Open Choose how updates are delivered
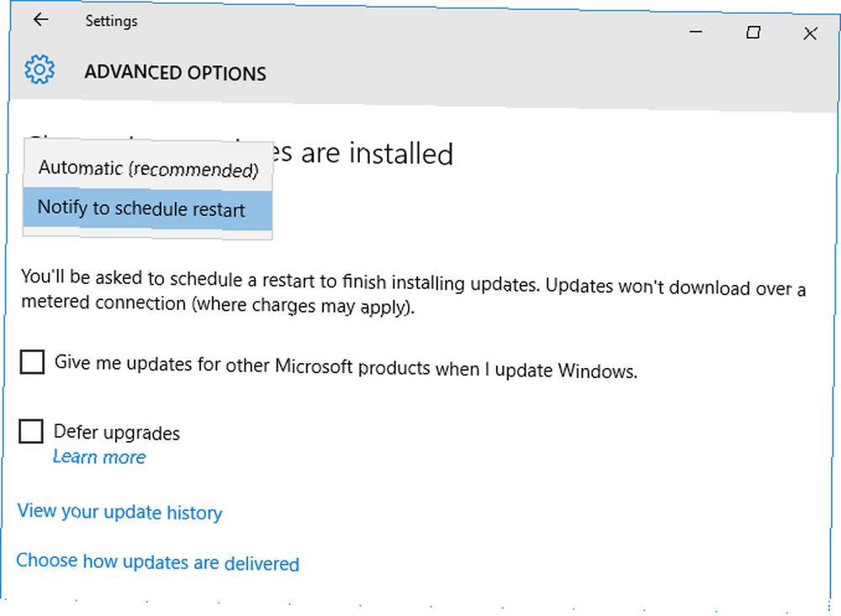 [158, 562]
